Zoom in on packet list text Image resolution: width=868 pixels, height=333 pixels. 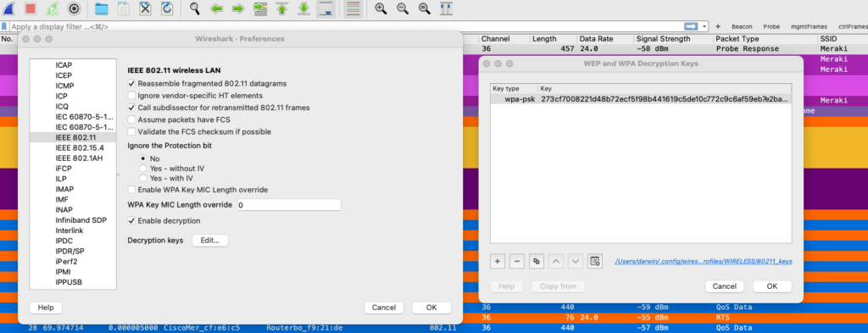(x=381, y=8)
